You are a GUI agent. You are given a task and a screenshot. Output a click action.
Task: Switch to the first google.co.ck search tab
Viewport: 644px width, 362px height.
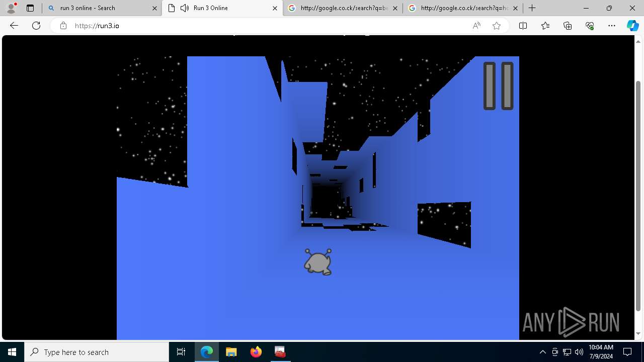click(343, 8)
